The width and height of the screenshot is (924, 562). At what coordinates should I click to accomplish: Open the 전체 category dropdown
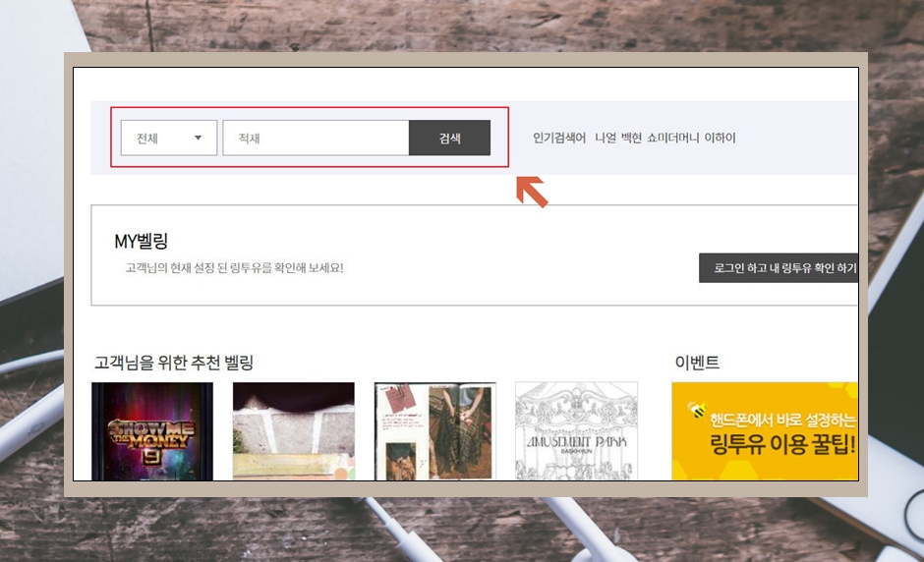pos(168,138)
